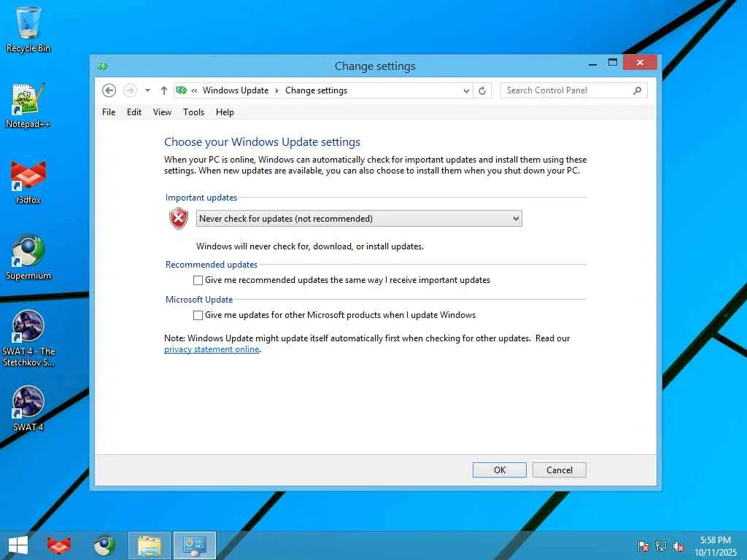The height and width of the screenshot is (560, 747).
Task: Enable recommended updates checkbox
Action: pos(198,280)
